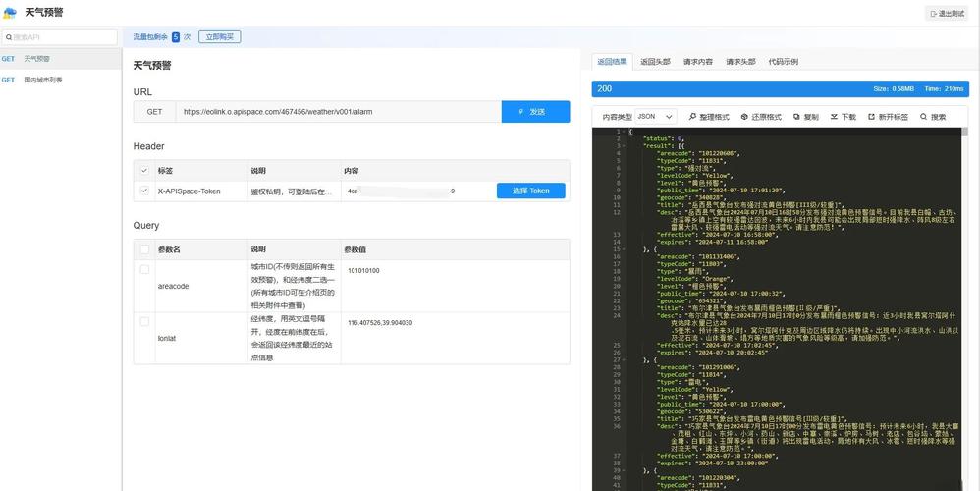Open response in new tab via 新开标签
Image resolution: width=980 pixels, height=491 pixels.
tap(888, 117)
